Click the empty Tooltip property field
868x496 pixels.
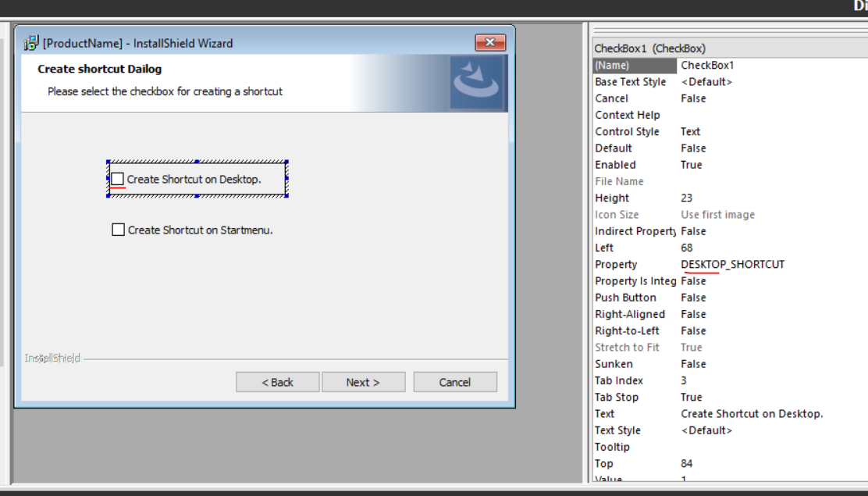point(734,446)
